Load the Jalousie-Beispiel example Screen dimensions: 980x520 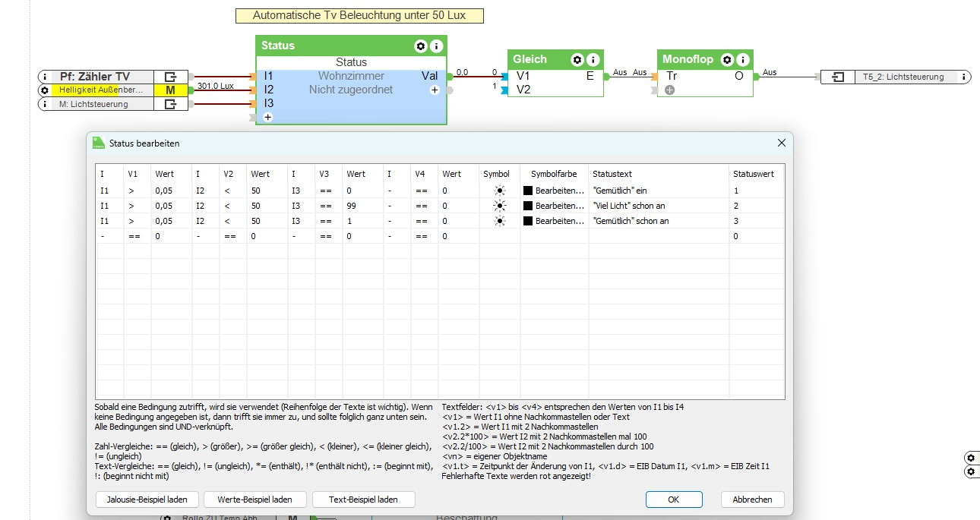tap(147, 500)
